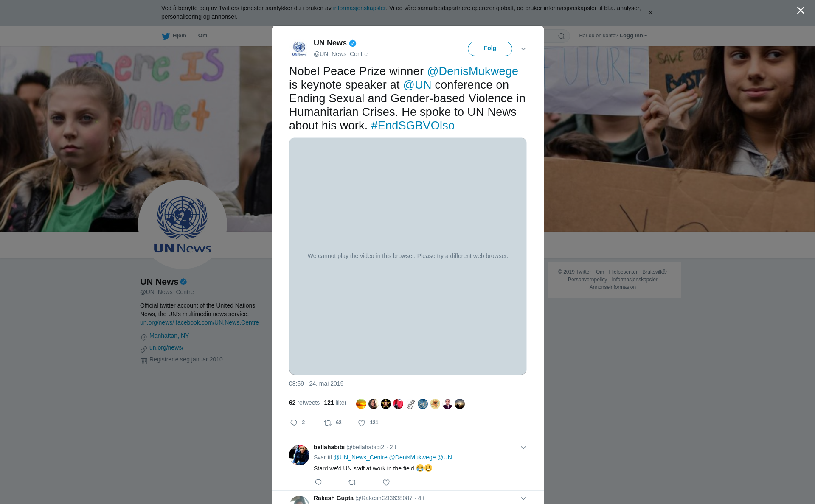The width and height of the screenshot is (815, 504).
Task: Click the unplayable video placeholder area
Action: coord(408,256)
